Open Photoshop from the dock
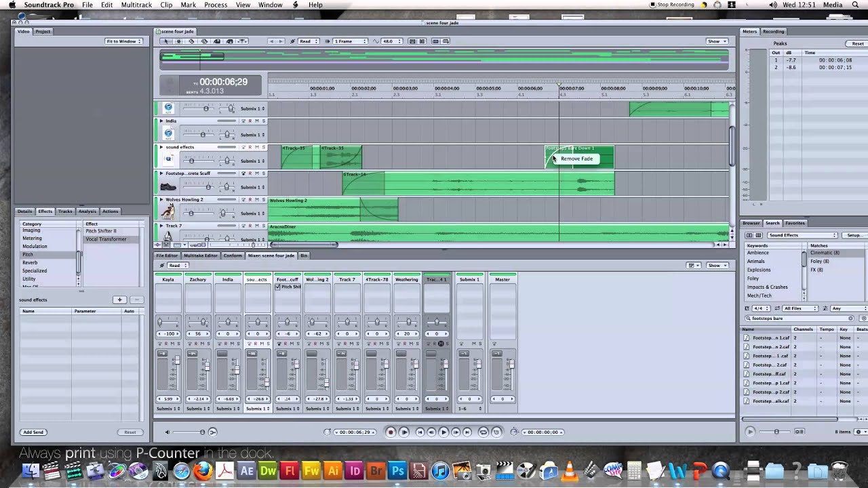868x488 pixels. pos(397,470)
